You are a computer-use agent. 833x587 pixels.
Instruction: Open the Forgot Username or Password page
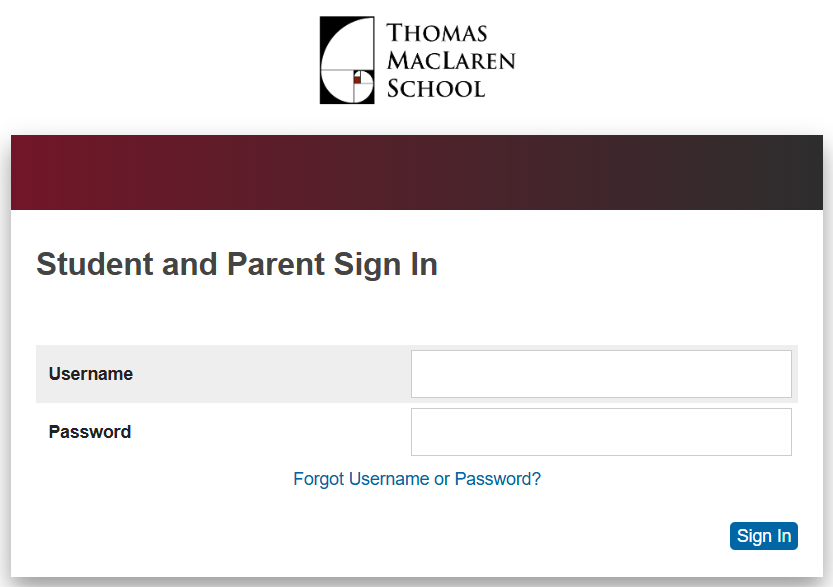click(417, 479)
